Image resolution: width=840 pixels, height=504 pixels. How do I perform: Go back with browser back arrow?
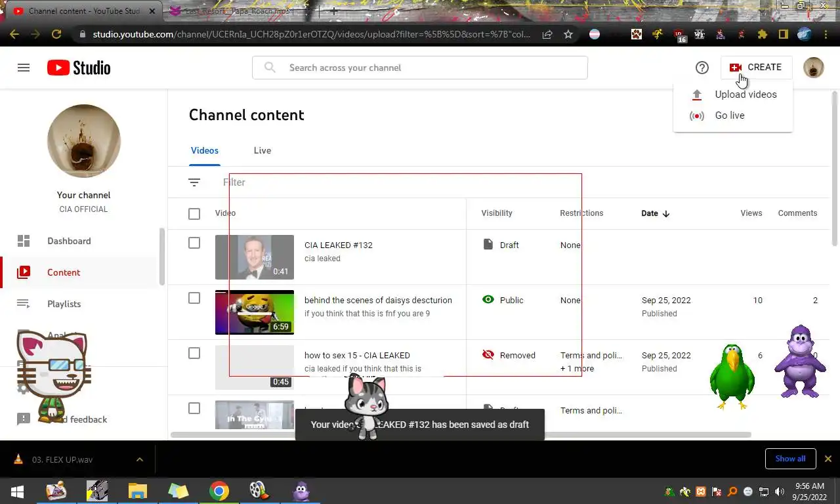pyautogui.click(x=14, y=34)
